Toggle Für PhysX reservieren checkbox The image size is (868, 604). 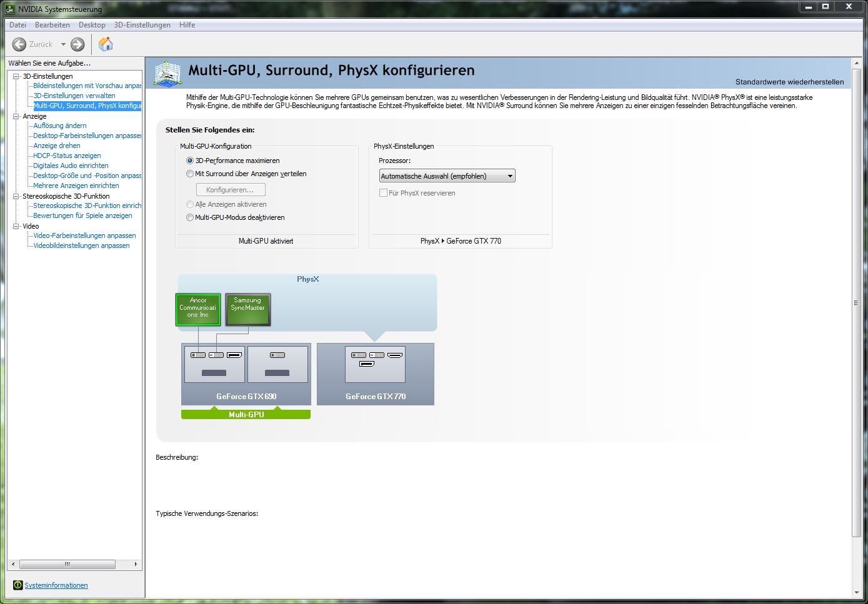point(383,193)
